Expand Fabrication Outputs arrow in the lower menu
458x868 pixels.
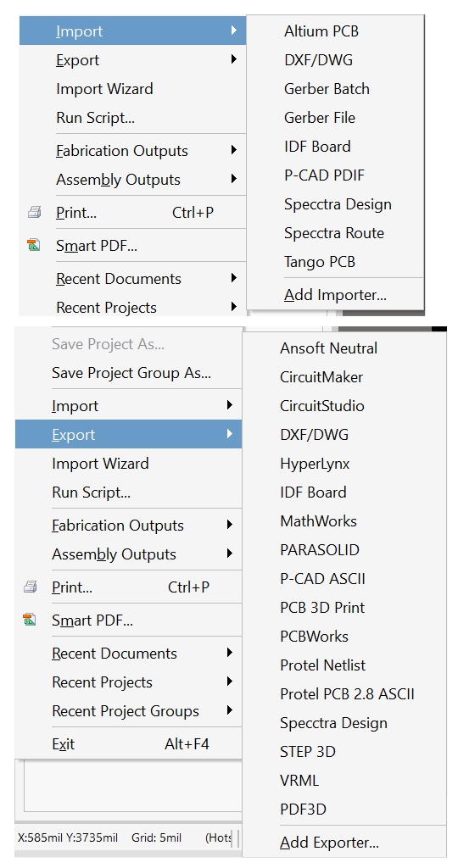(x=230, y=525)
